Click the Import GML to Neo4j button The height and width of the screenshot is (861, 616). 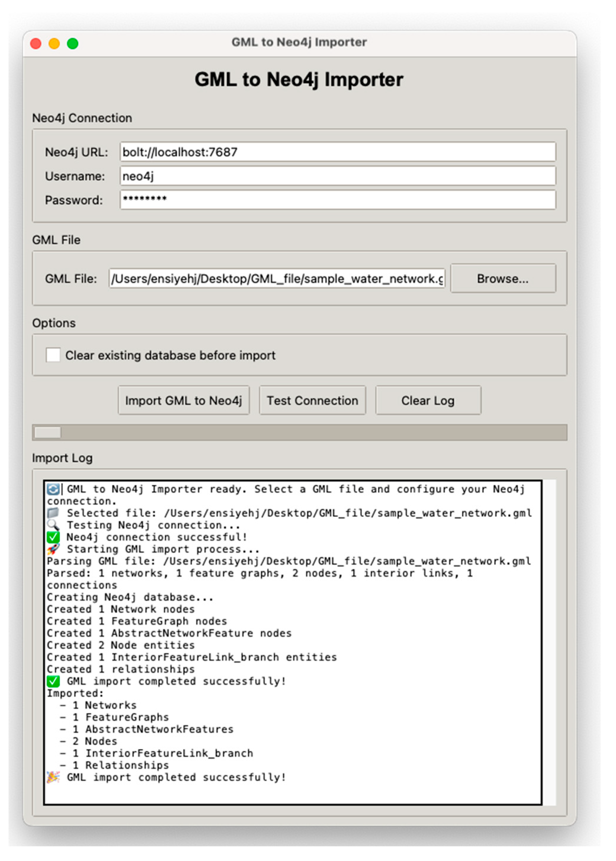coord(184,400)
